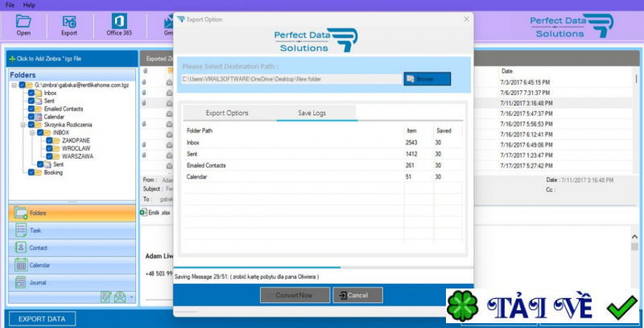Switch to the Save Logs tab
The image size is (644, 328).
coord(312,113)
